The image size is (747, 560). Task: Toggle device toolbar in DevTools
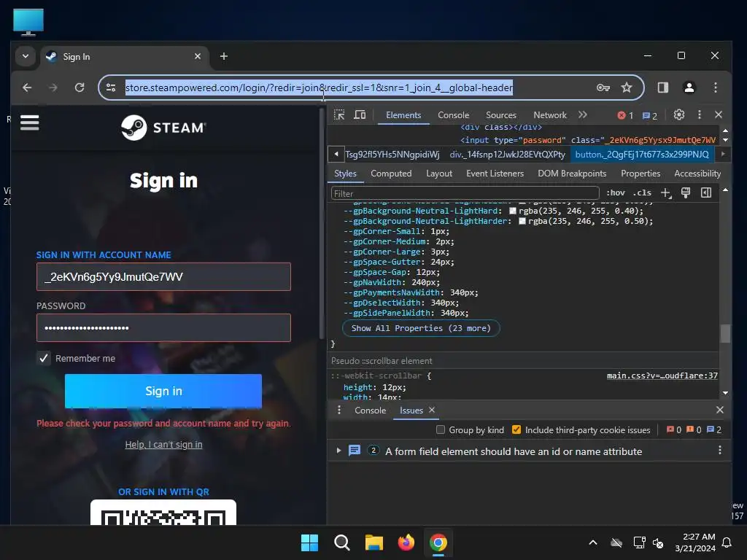pyautogui.click(x=360, y=114)
